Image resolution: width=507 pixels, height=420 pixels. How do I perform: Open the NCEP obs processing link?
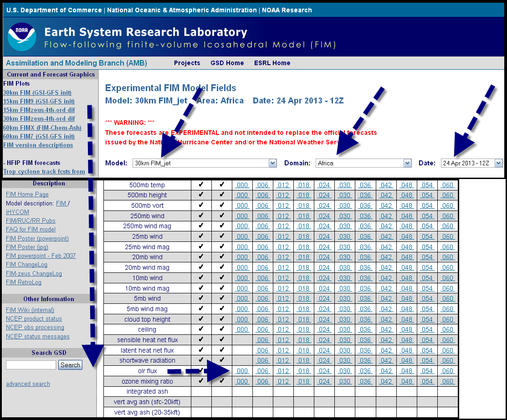(x=35, y=328)
